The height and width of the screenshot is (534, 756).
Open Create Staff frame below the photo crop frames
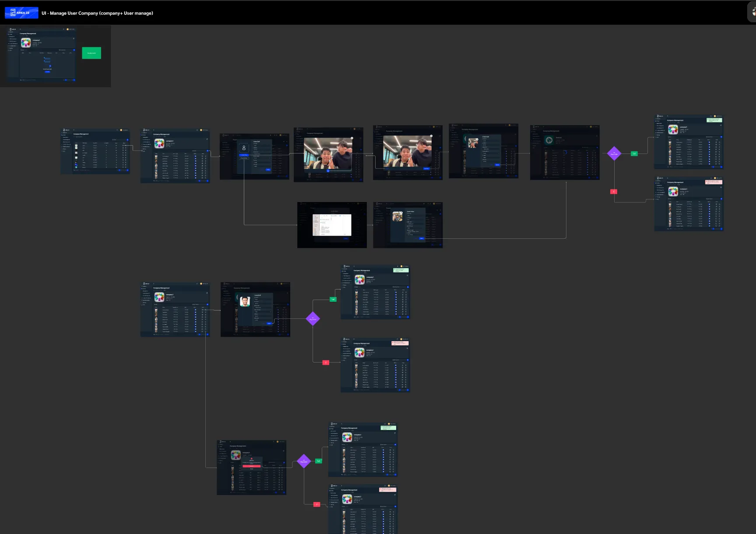pos(408,225)
